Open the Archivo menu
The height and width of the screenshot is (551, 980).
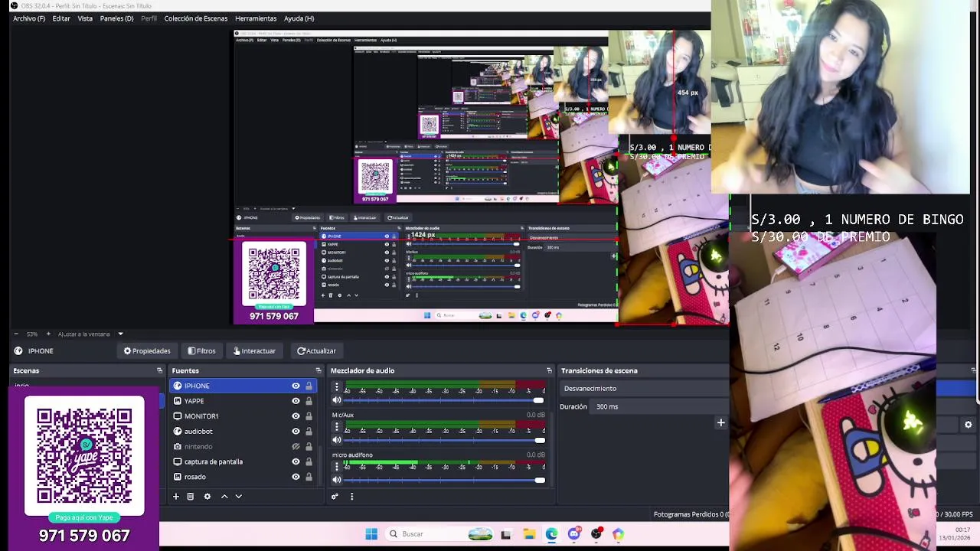click(29, 18)
